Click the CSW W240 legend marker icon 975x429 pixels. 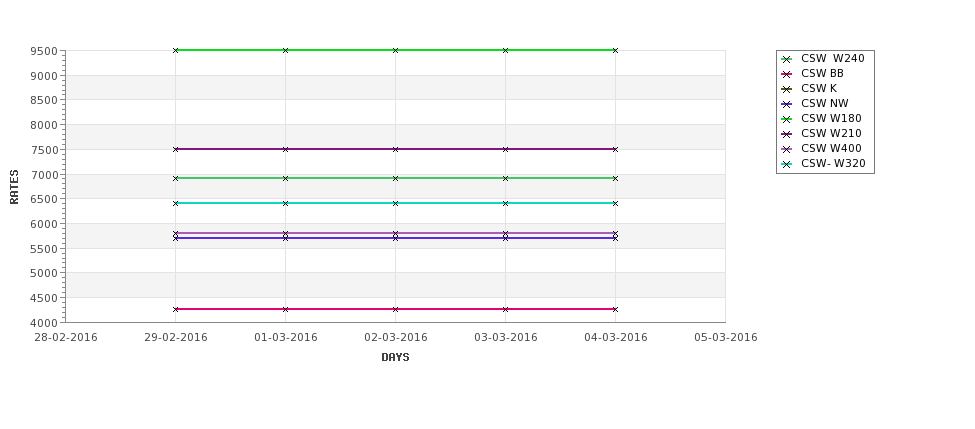point(786,59)
